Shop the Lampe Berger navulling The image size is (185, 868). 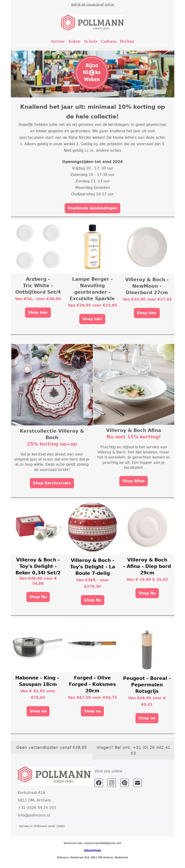(92, 319)
